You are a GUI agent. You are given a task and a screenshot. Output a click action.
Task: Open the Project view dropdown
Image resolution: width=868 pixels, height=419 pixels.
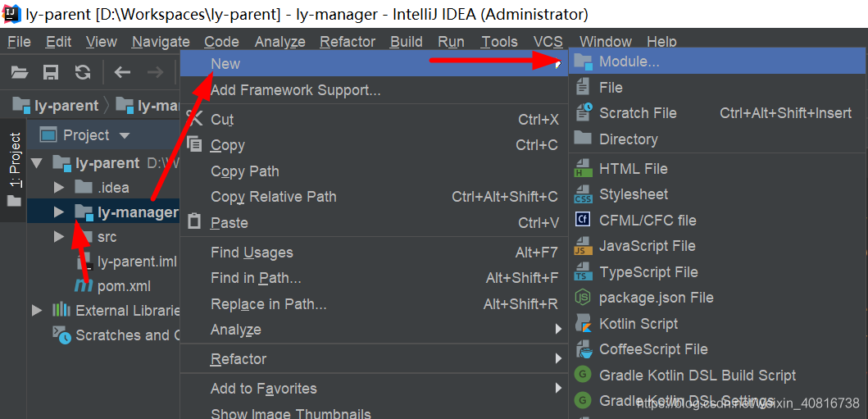tap(125, 135)
